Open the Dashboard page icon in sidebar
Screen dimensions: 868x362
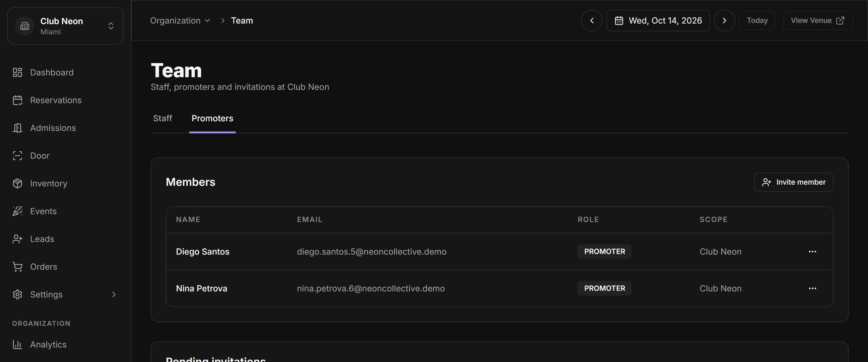pyautogui.click(x=17, y=72)
